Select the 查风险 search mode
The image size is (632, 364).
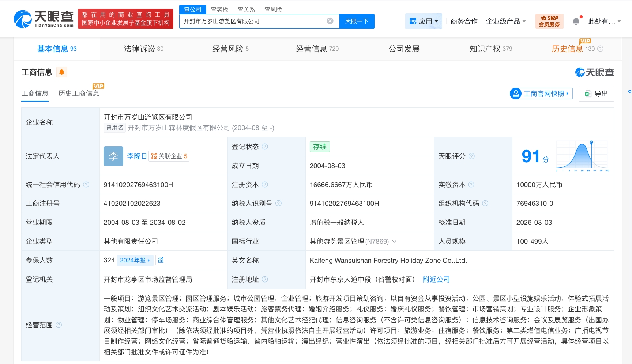tap(273, 9)
